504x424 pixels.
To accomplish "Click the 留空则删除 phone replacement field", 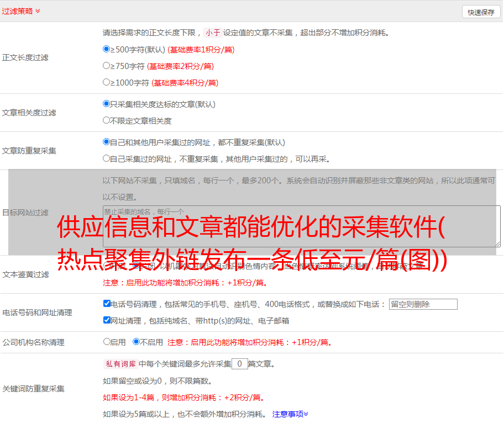I will (x=423, y=304).
